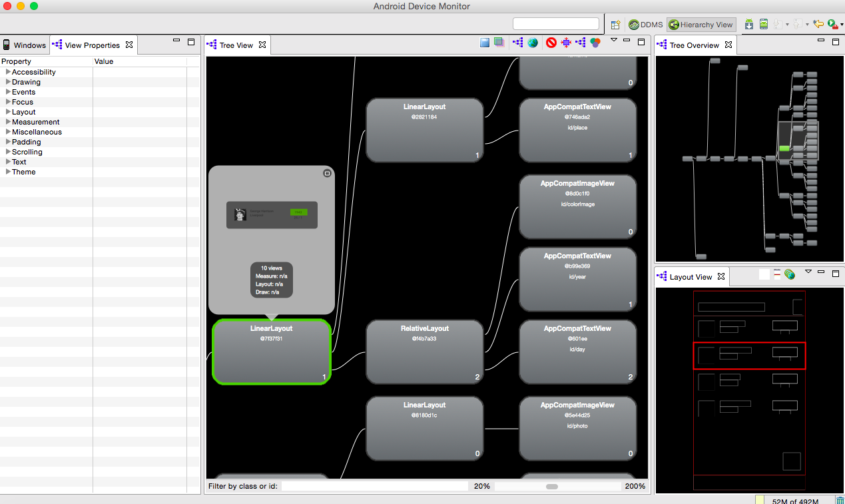
Task: Select the Hierarchy View perspective button
Action: point(701,25)
